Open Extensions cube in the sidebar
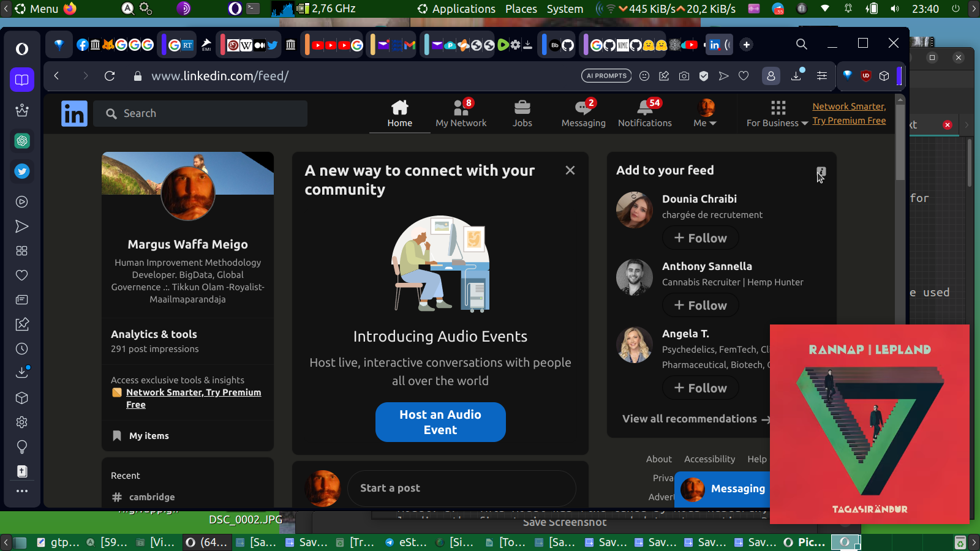The image size is (980, 551). [22, 398]
